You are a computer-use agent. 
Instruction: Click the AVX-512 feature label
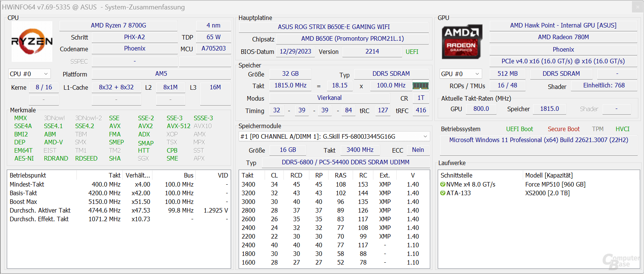point(178,126)
